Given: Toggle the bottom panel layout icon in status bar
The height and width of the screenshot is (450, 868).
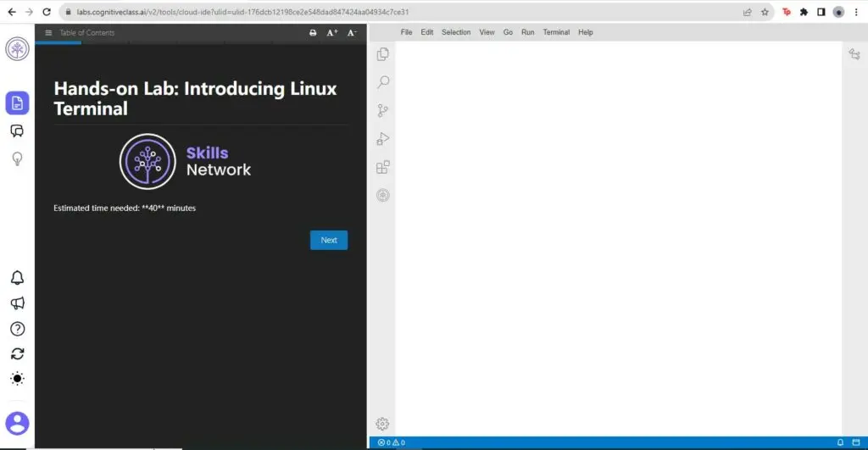Looking at the screenshot, I should [x=856, y=442].
